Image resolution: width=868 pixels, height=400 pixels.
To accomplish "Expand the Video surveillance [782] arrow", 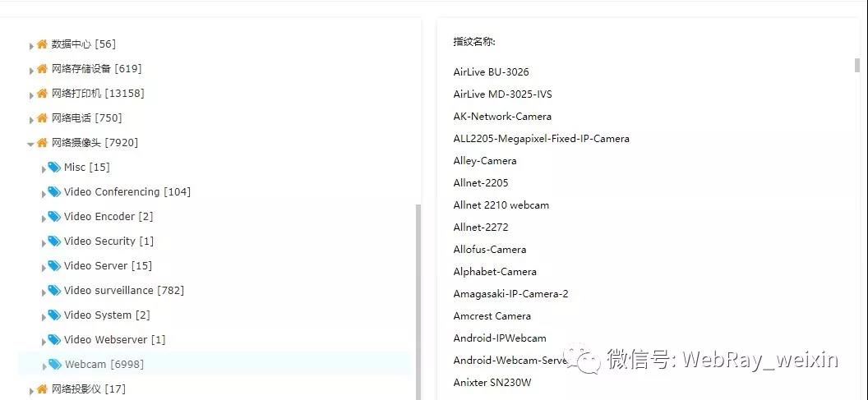I will click(44, 292).
